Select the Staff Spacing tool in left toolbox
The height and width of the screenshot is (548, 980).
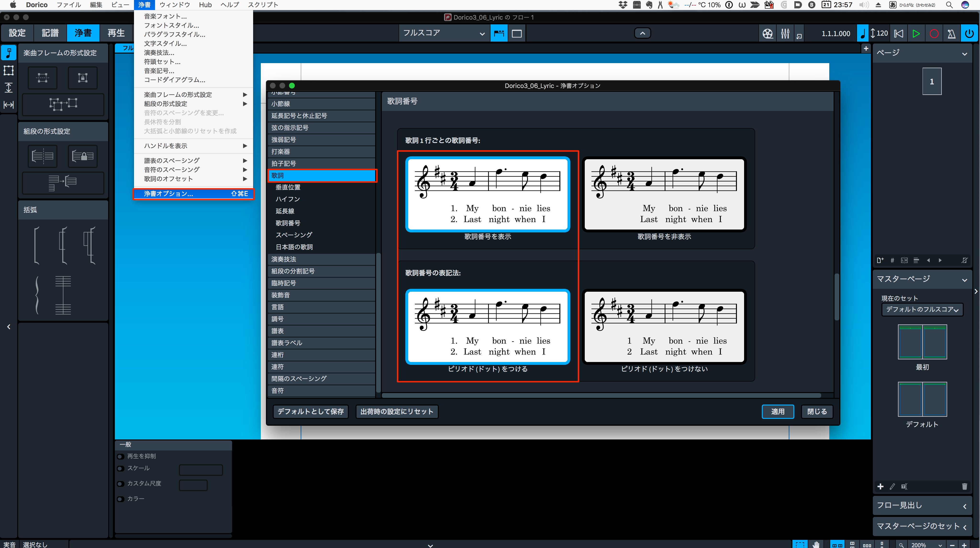[x=8, y=88]
